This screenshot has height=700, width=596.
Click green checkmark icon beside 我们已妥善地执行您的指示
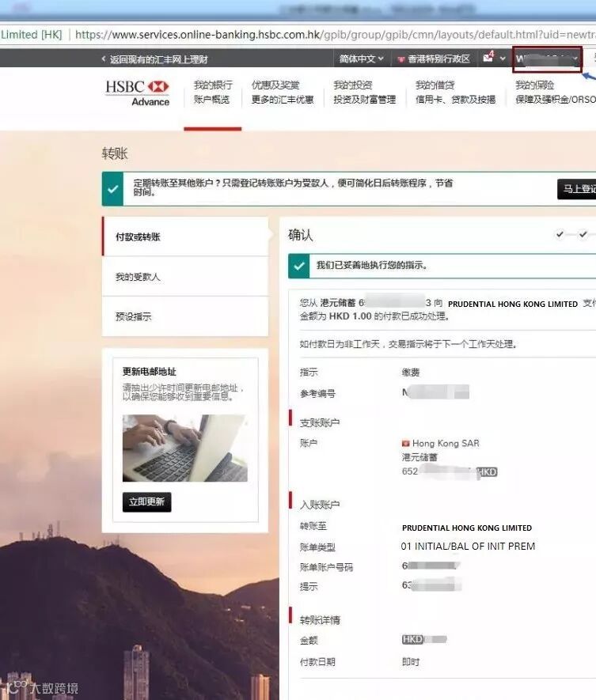point(299,266)
